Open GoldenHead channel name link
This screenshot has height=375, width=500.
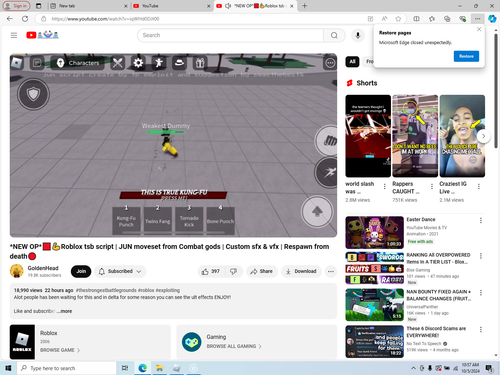[43, 268]
